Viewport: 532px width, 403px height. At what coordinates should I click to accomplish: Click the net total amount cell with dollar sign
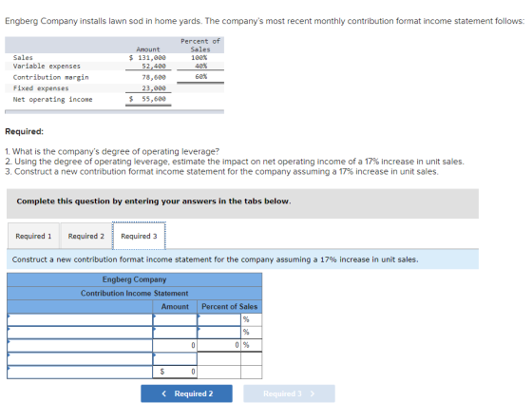pos(175,372)
